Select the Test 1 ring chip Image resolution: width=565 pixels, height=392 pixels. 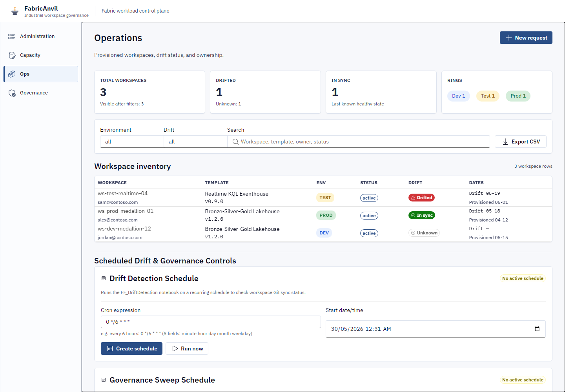(488, 96)
